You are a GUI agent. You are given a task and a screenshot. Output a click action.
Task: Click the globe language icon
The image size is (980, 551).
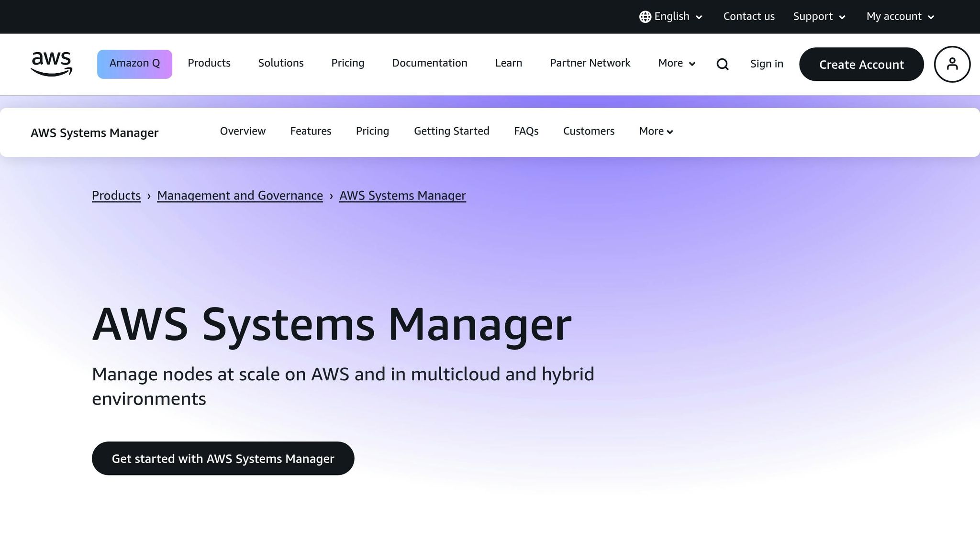tap(645, 17)
